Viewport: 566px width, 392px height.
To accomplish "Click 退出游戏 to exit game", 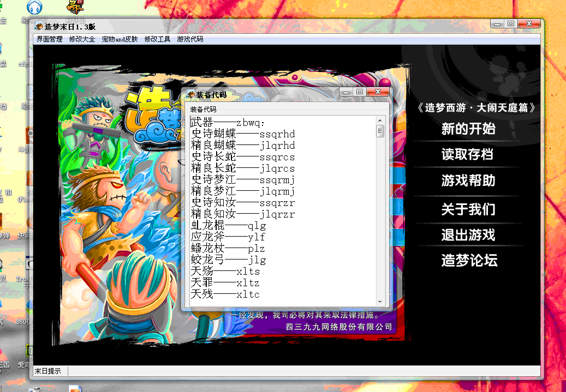I will 468,235.
